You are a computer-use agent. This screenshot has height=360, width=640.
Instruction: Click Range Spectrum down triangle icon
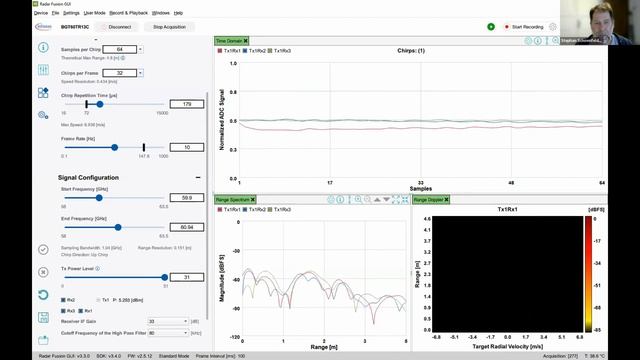pyautogui.click(x=387, y=200)
